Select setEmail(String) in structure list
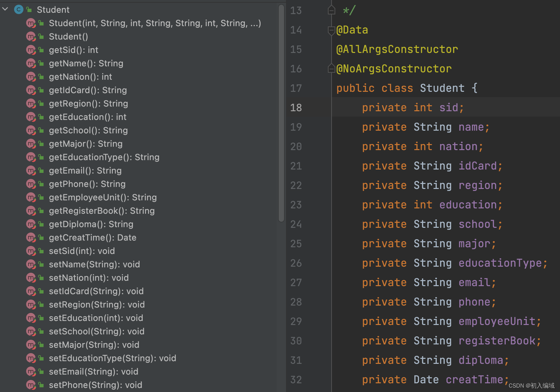The height and width of the screenshot is (392, 560). click(93, 372)
